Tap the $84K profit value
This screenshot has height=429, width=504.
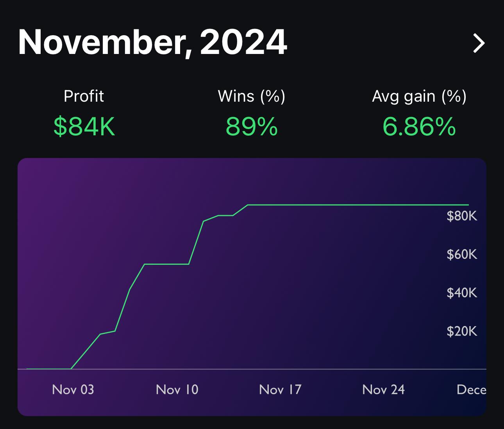tap(84, 126)
